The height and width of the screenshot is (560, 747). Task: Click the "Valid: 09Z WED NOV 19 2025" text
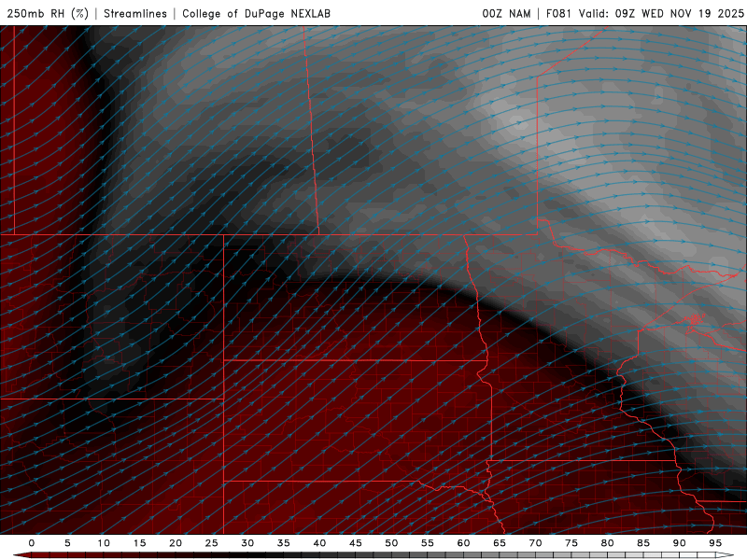661,13
